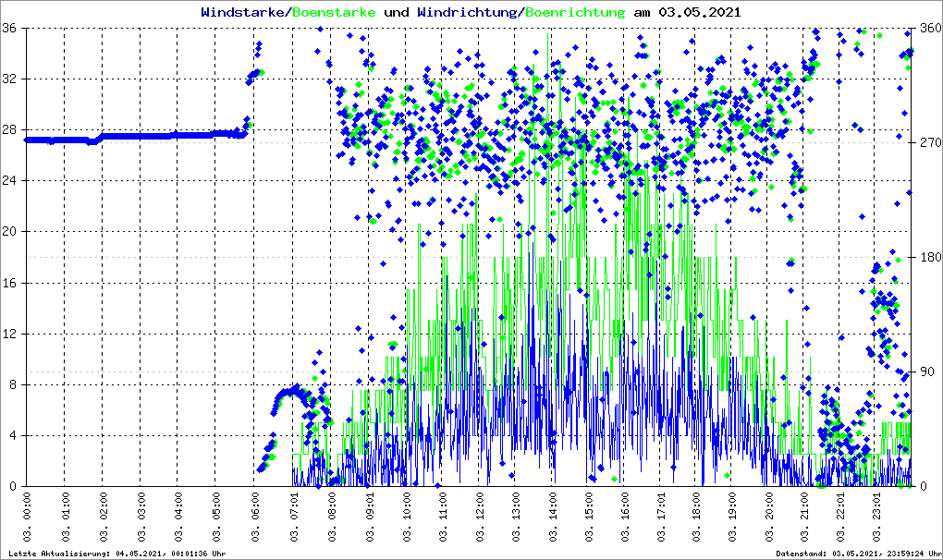Click the direction axis value '360'
This screenshot has height=560, width=943.
point(931,29)
